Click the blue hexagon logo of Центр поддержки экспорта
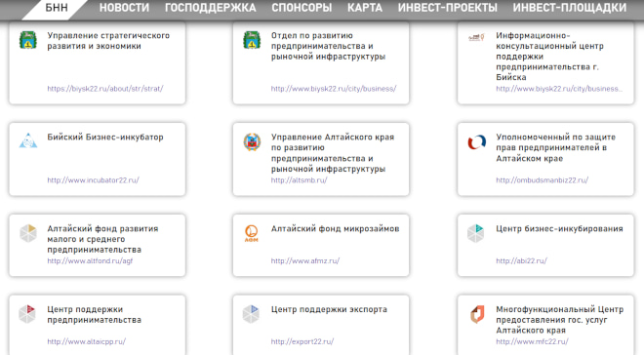This screenshot has height=355, width=644. coord(251,314)
